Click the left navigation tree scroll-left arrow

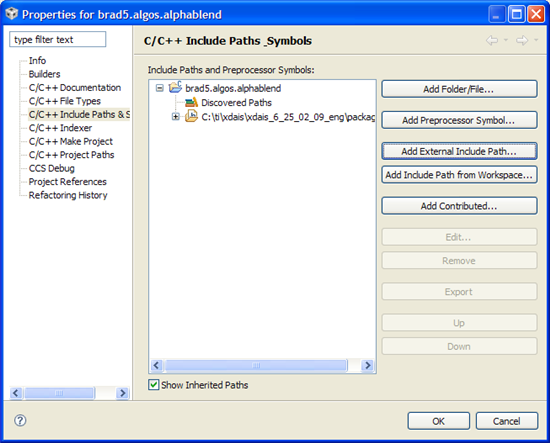pos(16,393)
